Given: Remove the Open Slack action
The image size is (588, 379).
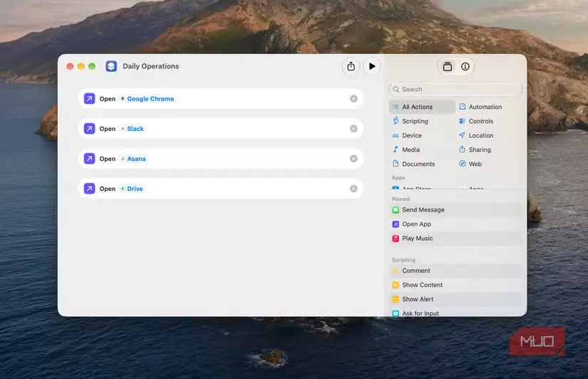Looking at the screenshot, I should pos(354,128).
